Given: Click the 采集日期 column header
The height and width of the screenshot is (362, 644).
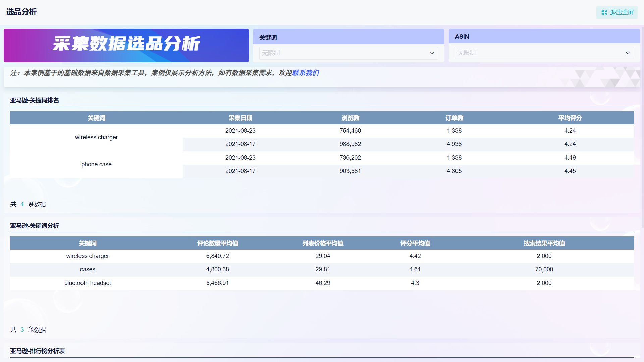Looking at the screenshot, I should point(240,118).
